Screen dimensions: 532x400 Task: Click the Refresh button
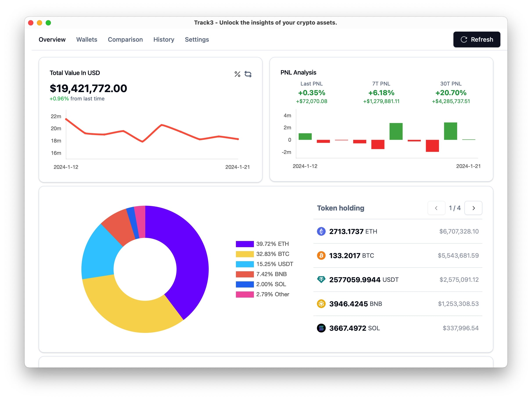click(x=476, y=39)
